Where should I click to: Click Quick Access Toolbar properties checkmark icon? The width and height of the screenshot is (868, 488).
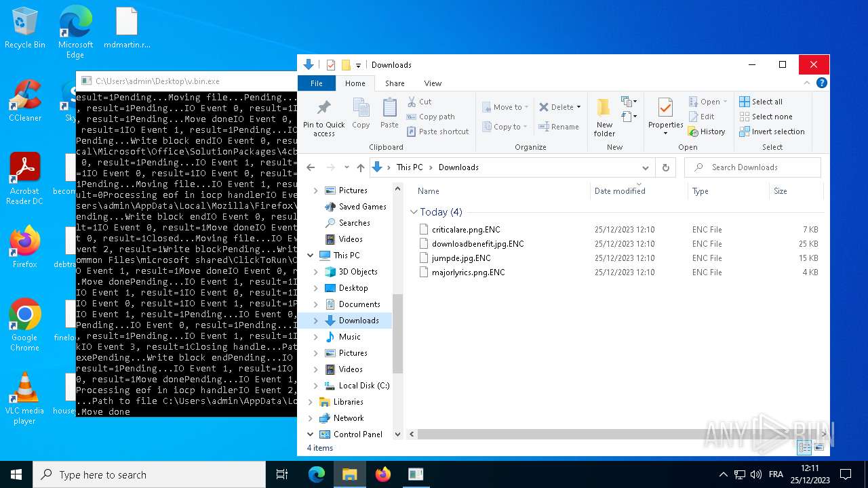(x=331, y=65)
